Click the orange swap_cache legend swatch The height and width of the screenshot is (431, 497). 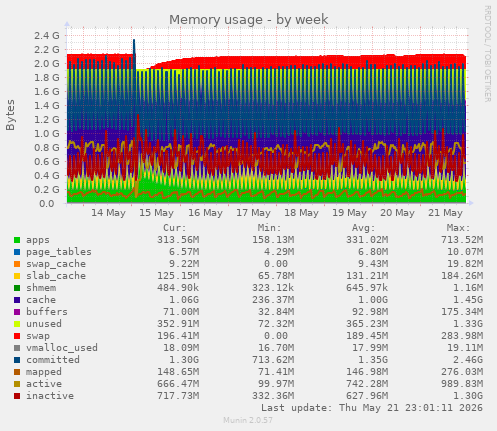pyautogui.click(x=17, y=264)
